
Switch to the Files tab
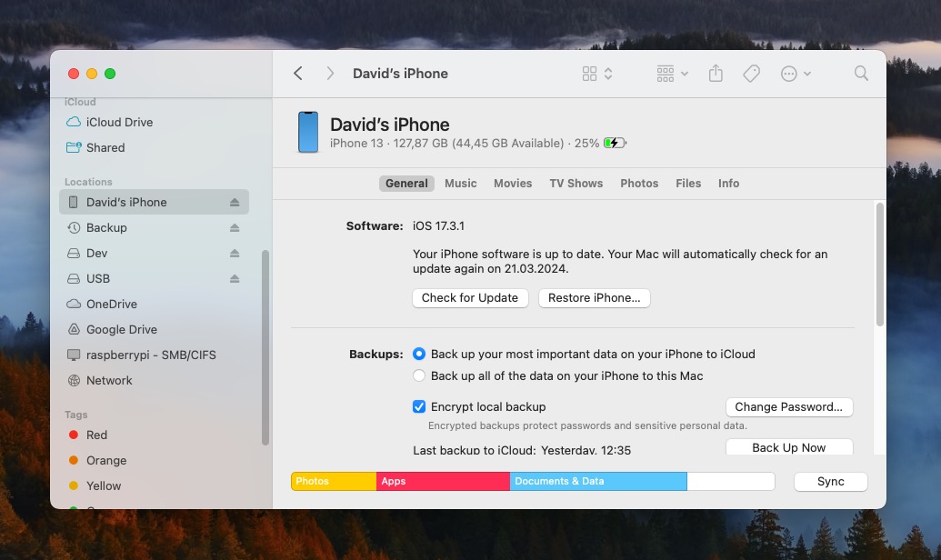[x=688, y=183]
